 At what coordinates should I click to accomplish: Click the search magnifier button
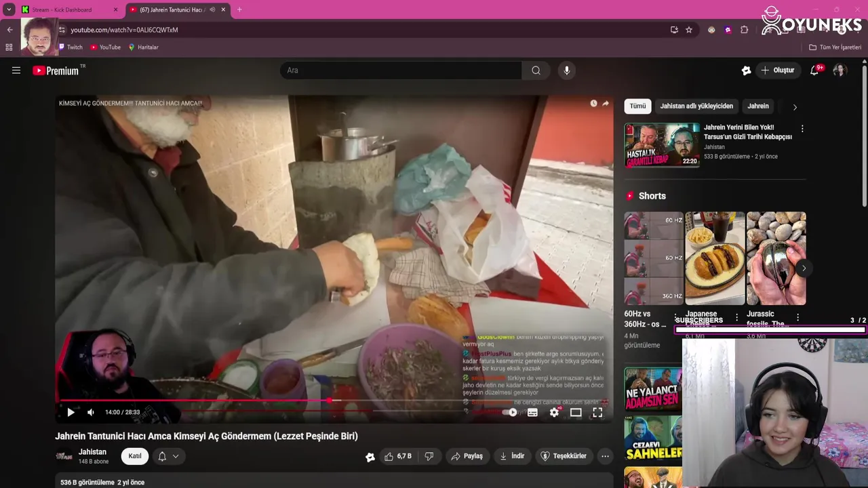(x=536, y=70)
